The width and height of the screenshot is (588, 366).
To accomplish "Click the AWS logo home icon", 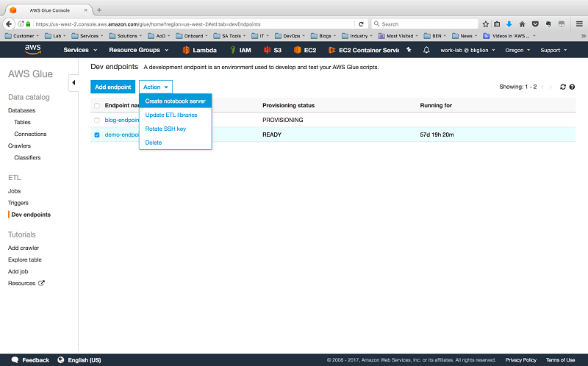I will point(32,49).
